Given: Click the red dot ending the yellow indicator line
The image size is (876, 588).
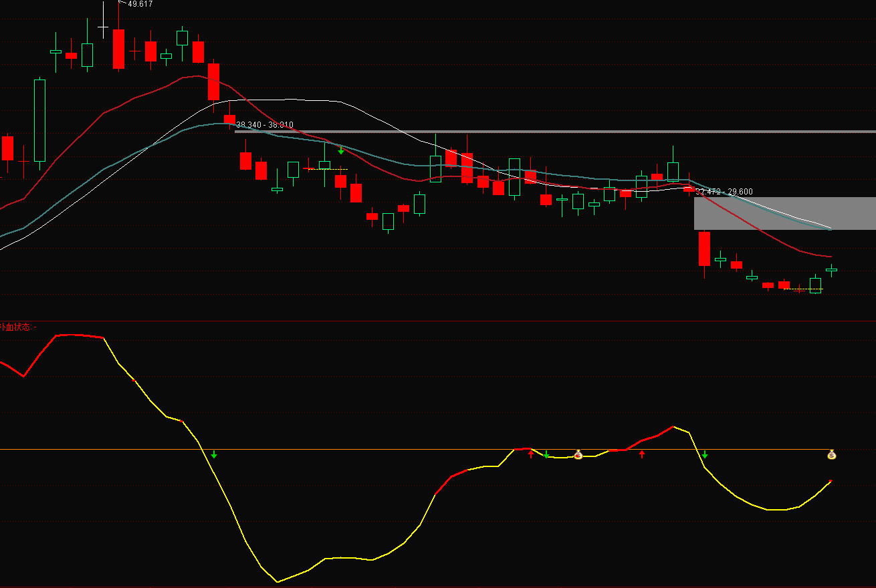Looking at the screenshot, I should (831, 481).
